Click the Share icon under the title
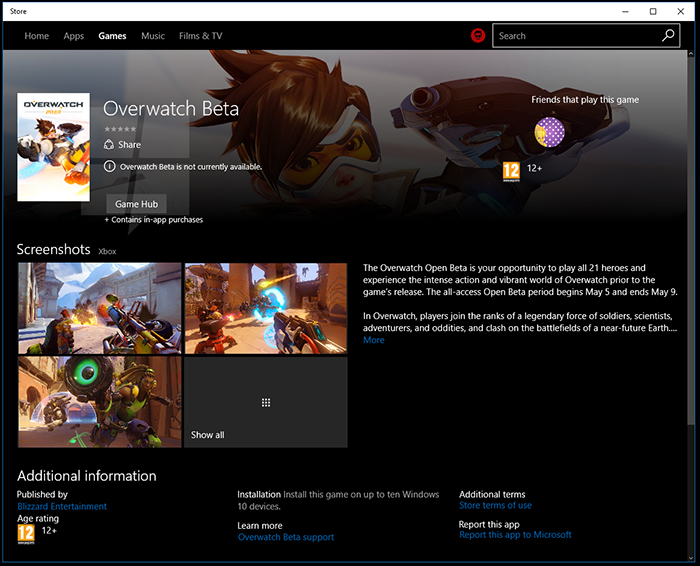Viewport: 700px width, 566px height. click(x=109, y=145)
